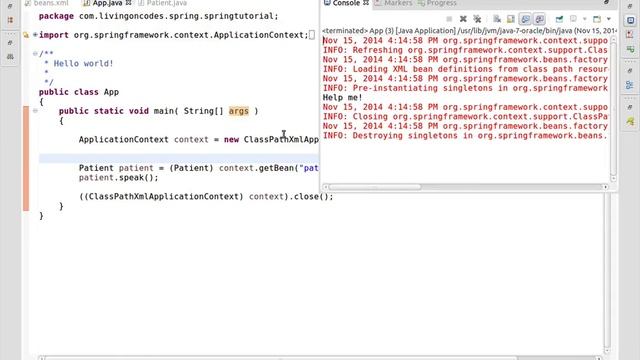Select the Console tab
The width and height of the screenshot is (640, 360).
pos(342,3)
